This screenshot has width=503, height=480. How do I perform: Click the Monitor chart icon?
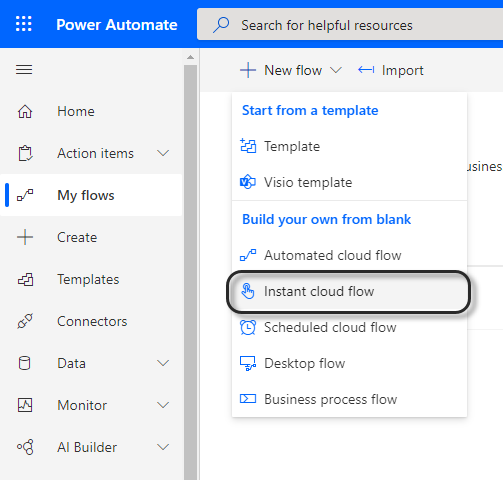click(25, 405)
